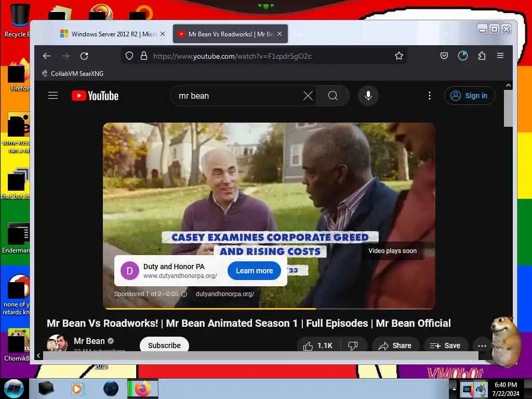Open the ad info icon beside Sponsored
Viewport: 532px width, 399px height.
[184, 294]
